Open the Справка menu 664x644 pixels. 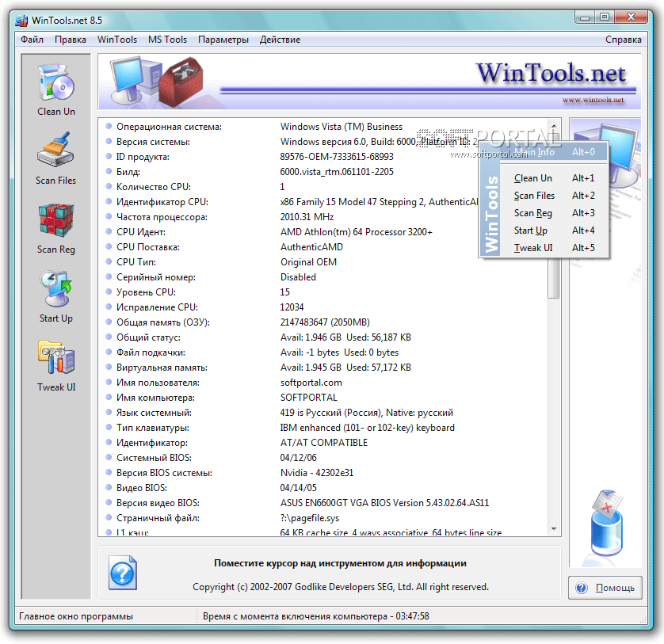624,40
